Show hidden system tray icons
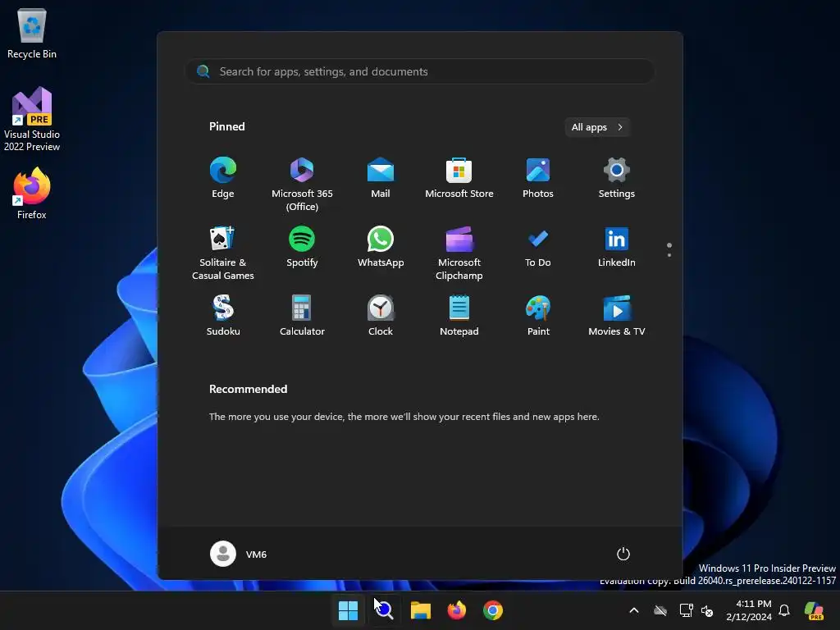Viewport: 840px width, 630px height. 634,610
